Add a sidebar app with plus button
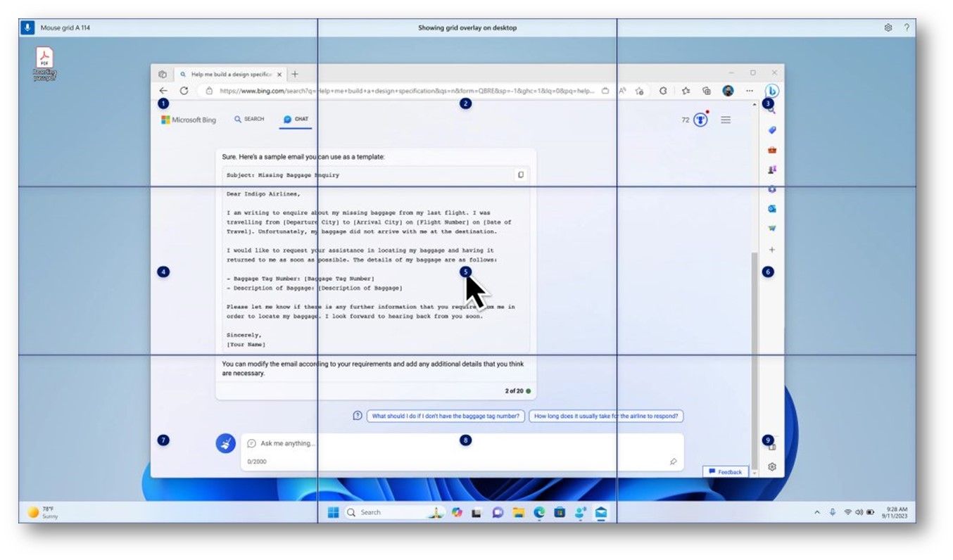The height and width of the screenshot is (560, 953). pyautogui.click(x=772, y=250)
